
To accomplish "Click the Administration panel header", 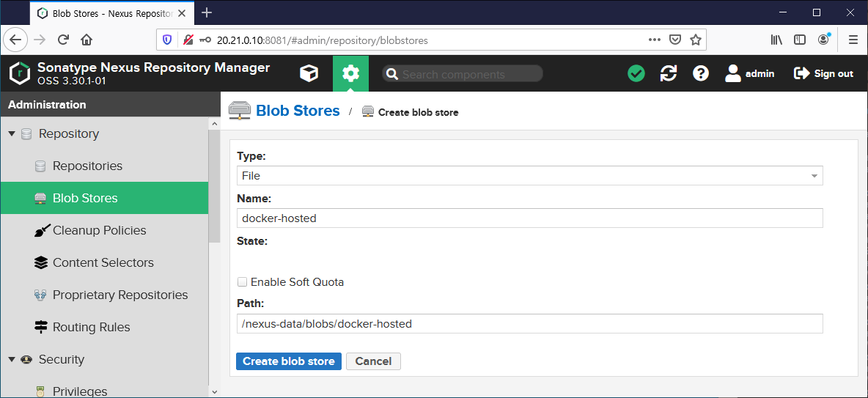I will [x=111, y=105].
